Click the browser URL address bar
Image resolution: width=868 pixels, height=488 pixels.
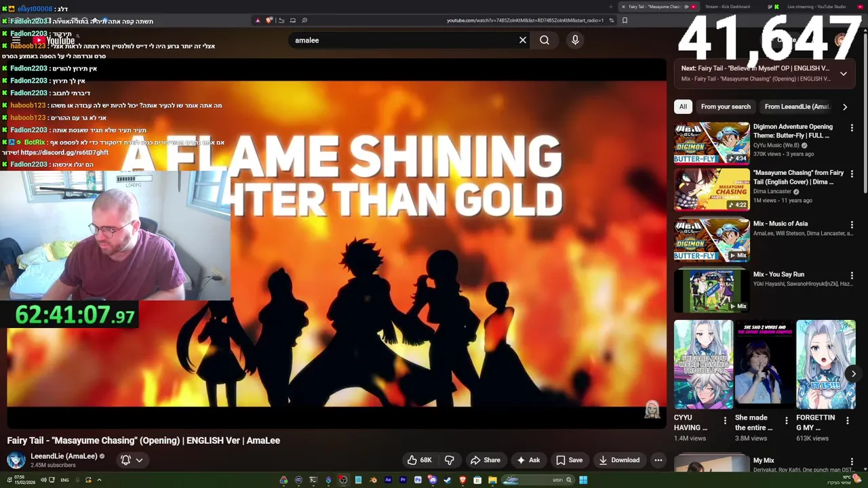pyautogui.click(x=526, y=20)
